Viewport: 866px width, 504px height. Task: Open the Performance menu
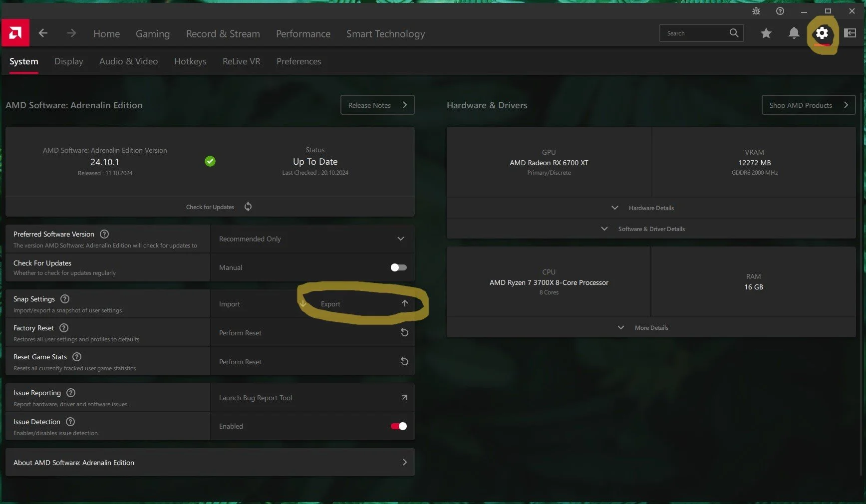[303, 33]
